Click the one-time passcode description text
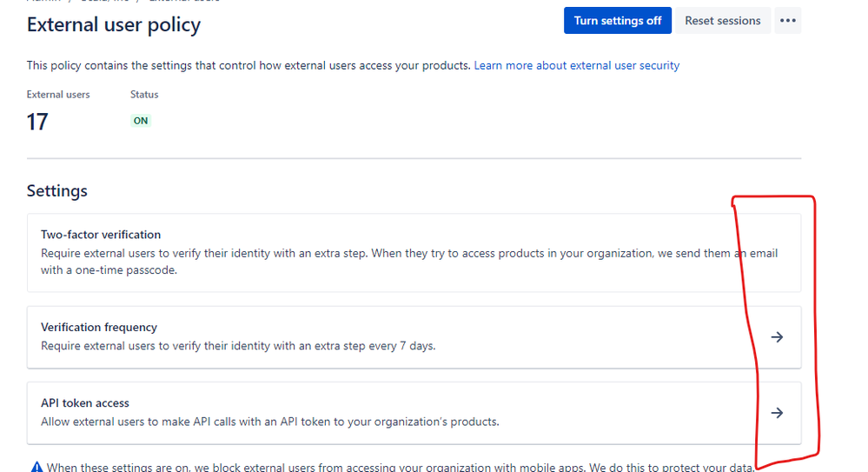The image size is (868, 472). point(409,262)
